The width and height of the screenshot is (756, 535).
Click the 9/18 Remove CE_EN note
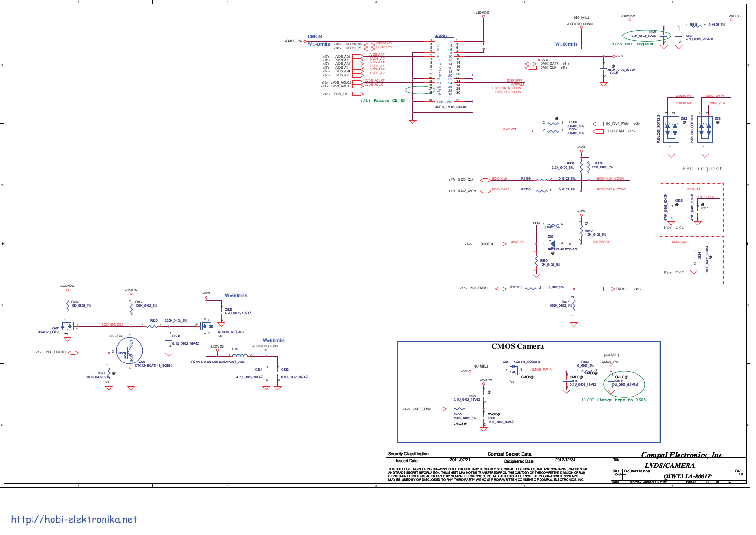[383, 100]
